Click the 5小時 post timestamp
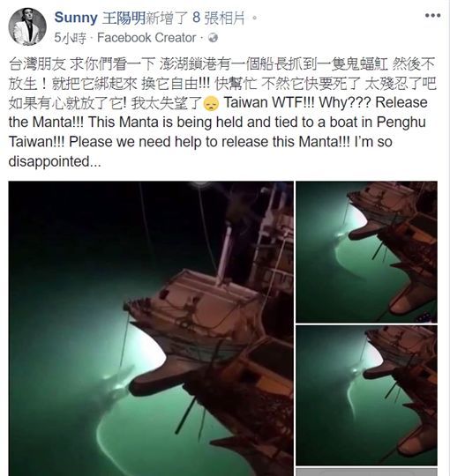 71,38
